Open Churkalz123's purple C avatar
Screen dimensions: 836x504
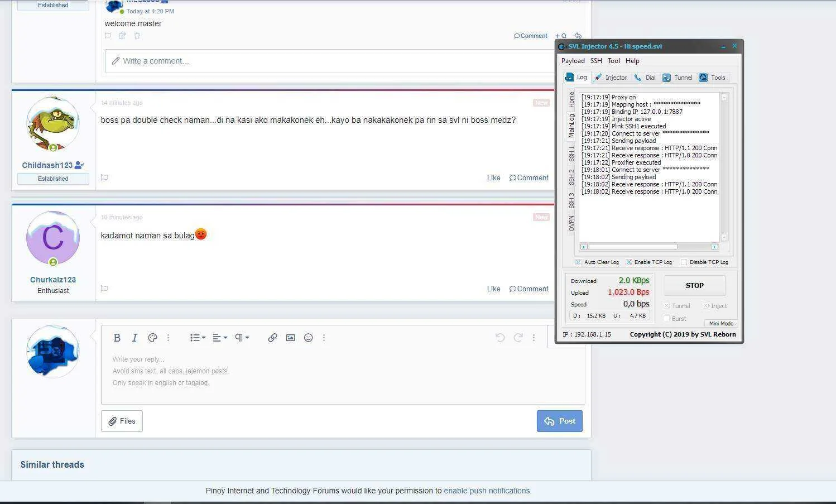[x=53, y=238]
